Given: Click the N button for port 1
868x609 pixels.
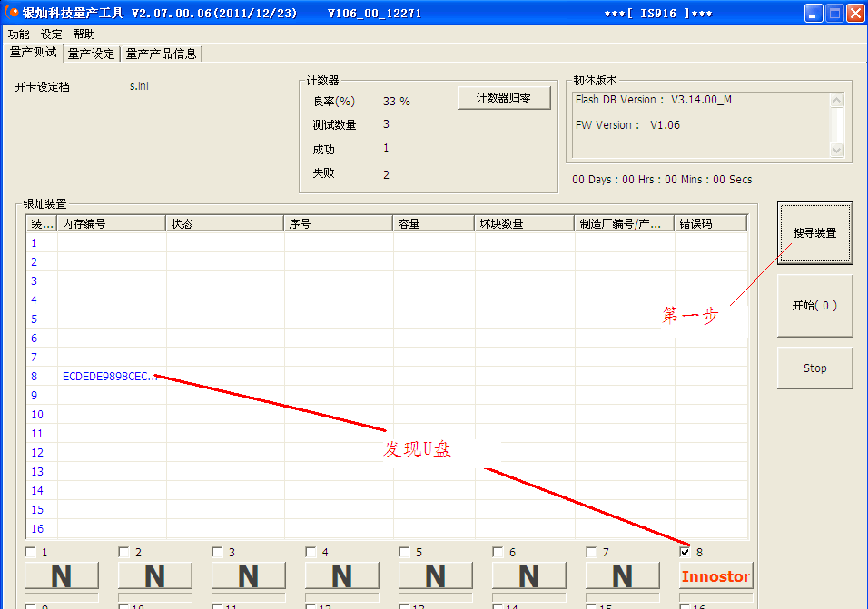Looking at the screenshot, I should pos(62,575).
